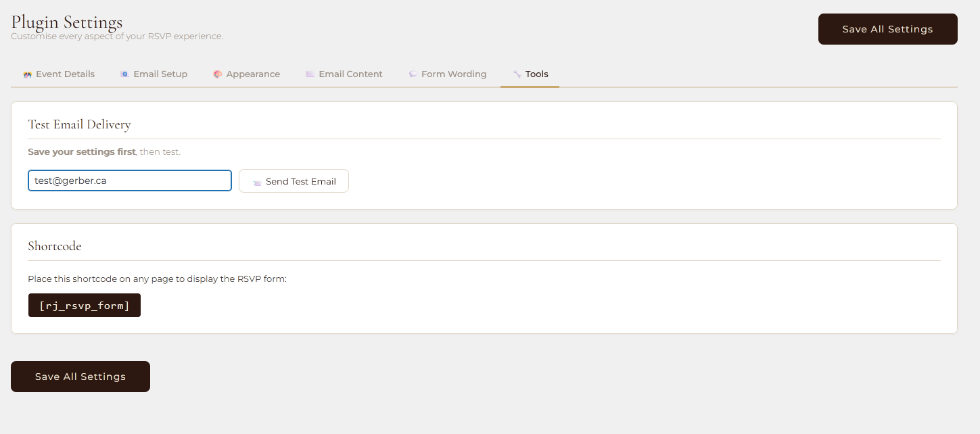Click the party icon beside Event Details
Screen dimensions: 980x434
click(x=27, y=74)
